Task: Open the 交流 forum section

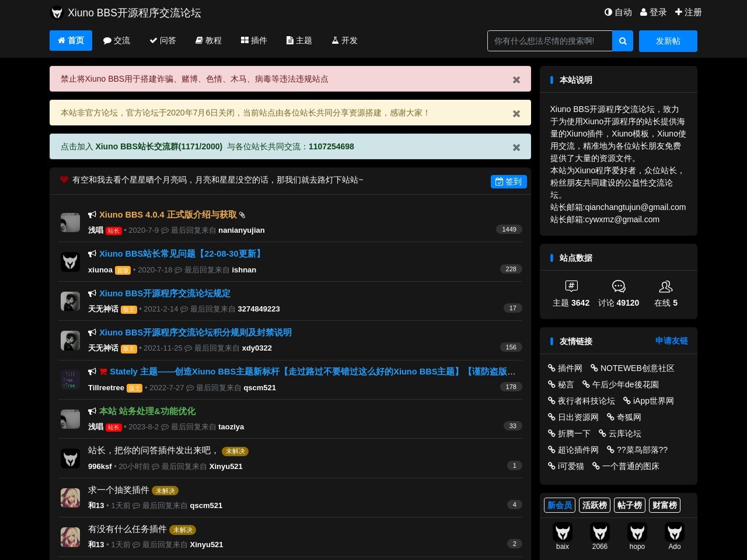Action: tap(117, 40)
